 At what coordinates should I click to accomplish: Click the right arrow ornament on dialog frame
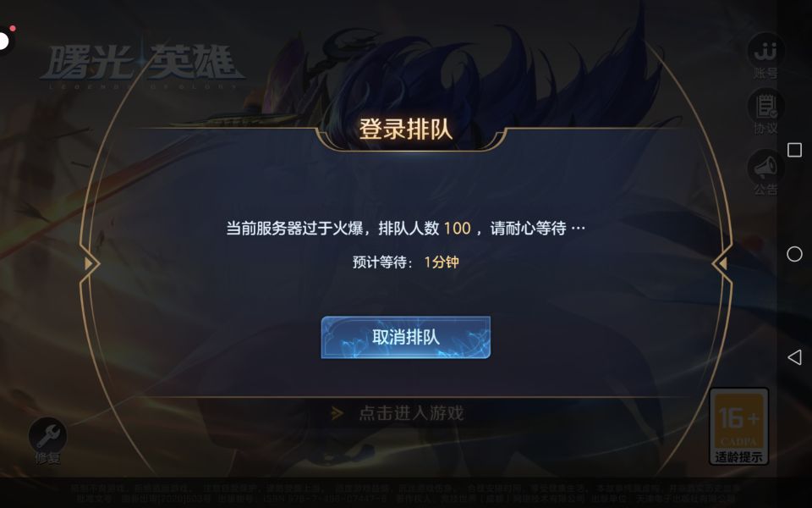pos(722,264)
